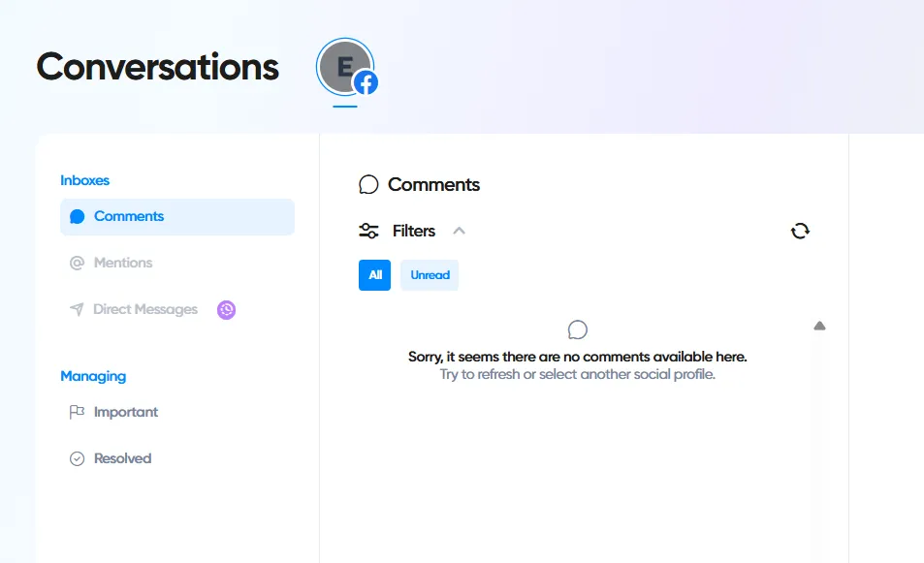This screenshot has height=563, width=924.
Task: Click the purple clock badge beside Direct Messages
Action: [x=226, y=310]
